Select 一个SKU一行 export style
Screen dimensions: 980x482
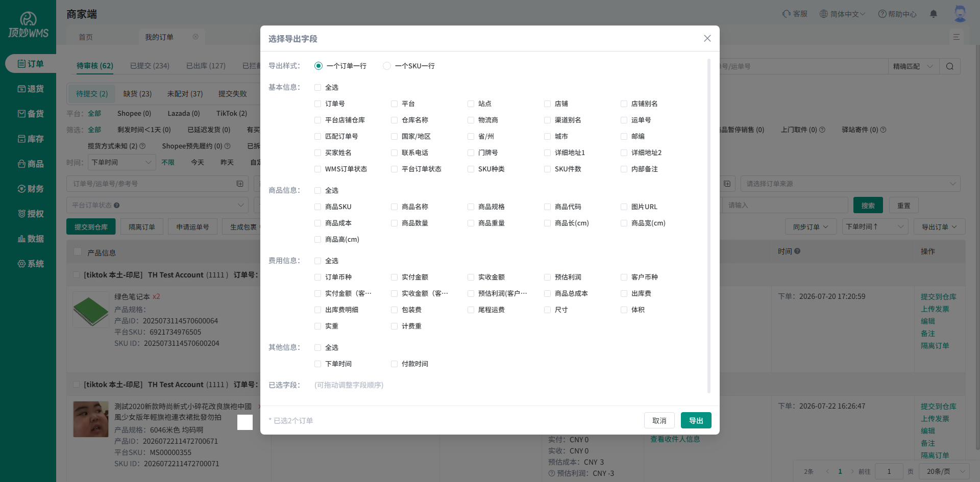coord(387,66)
